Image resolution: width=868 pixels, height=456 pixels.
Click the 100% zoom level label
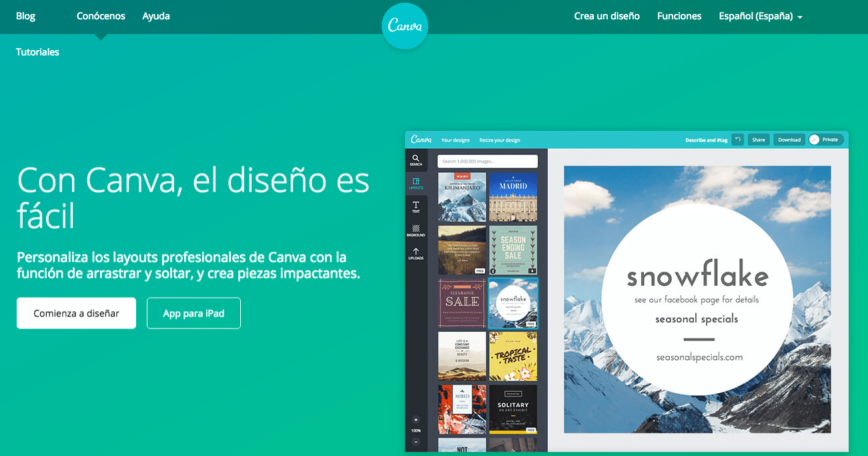coord(416,431)
